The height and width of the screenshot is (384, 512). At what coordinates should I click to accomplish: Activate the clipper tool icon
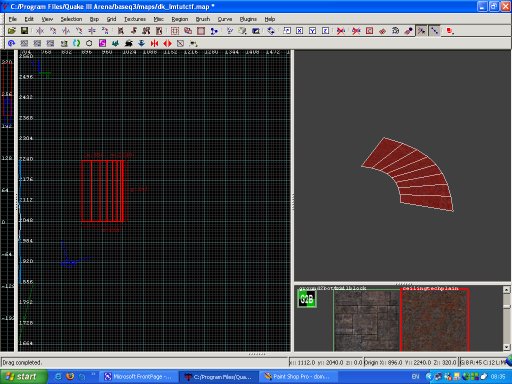(214, 31)
